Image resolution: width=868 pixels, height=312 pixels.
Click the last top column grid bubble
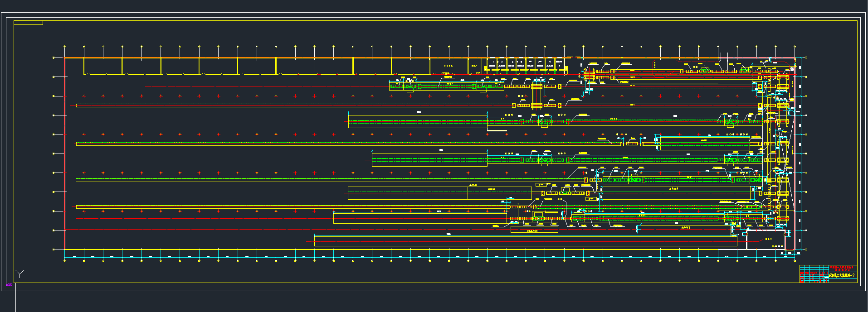coord(795,46)
